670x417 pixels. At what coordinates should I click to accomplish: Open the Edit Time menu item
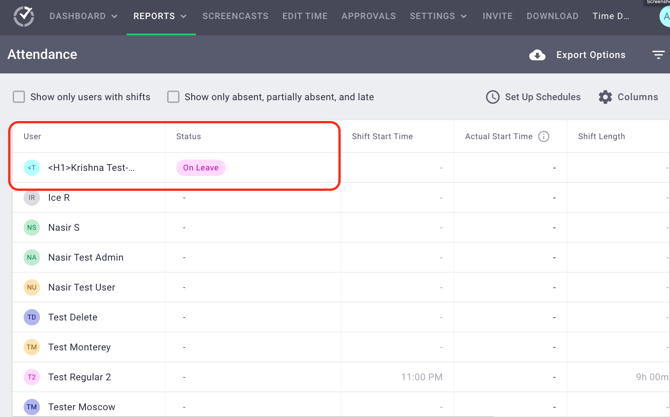(305, 16)
